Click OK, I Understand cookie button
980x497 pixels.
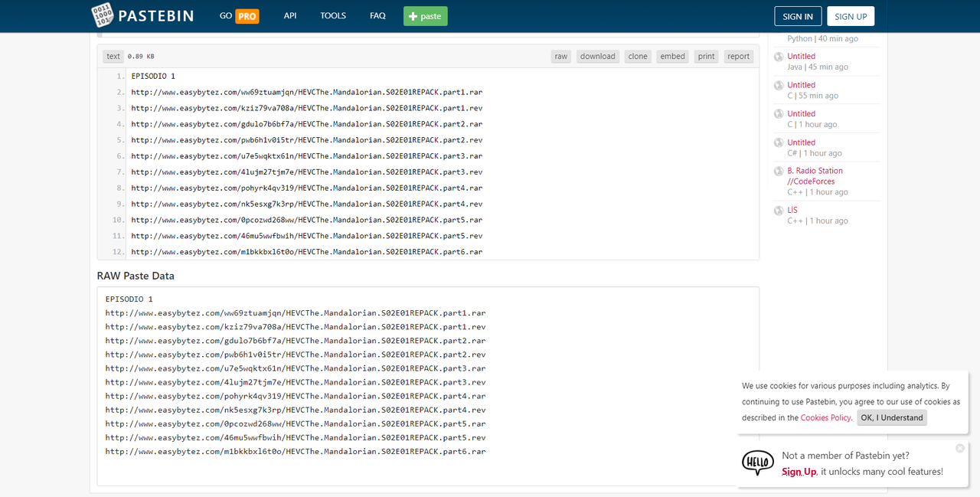tap(891, 417)
